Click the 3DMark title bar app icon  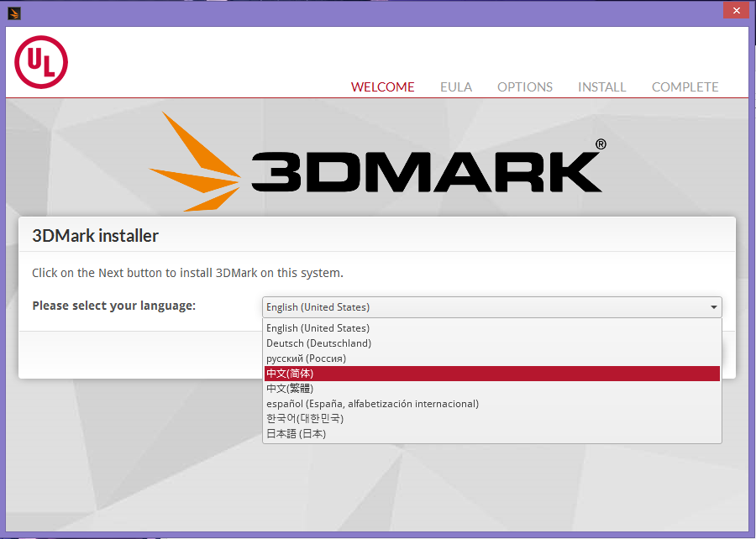tap(14, 12)
